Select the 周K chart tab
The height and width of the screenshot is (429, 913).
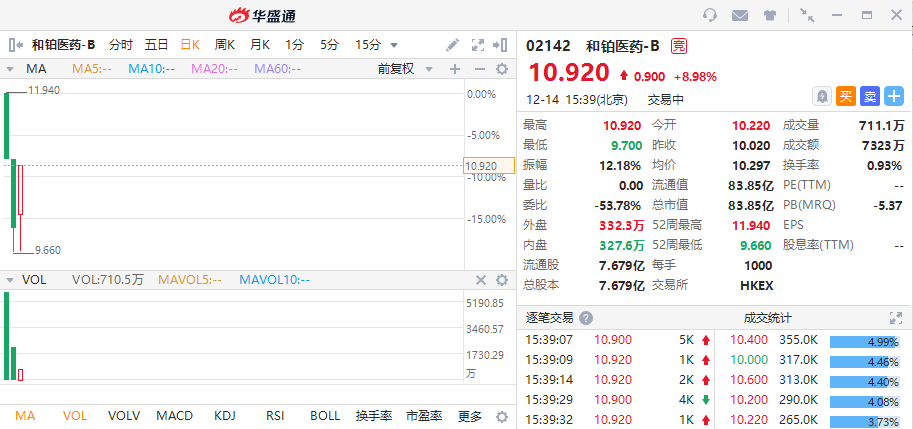pyautogui.click(x=224, y=45)
